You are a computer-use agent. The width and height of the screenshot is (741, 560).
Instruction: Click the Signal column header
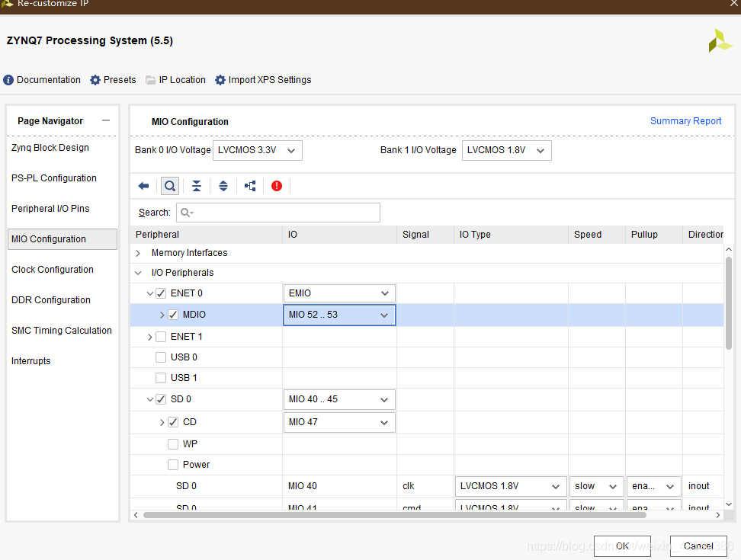(425, 235)
